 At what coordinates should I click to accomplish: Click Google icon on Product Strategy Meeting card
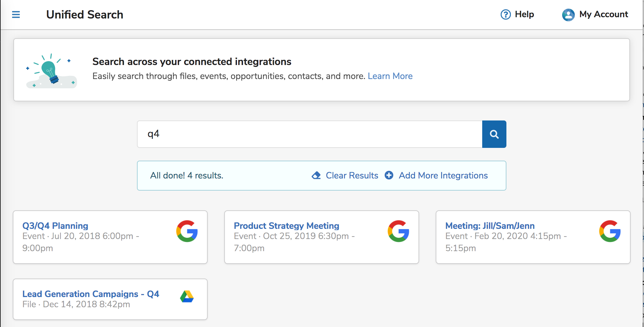click(x=398, y=231)
